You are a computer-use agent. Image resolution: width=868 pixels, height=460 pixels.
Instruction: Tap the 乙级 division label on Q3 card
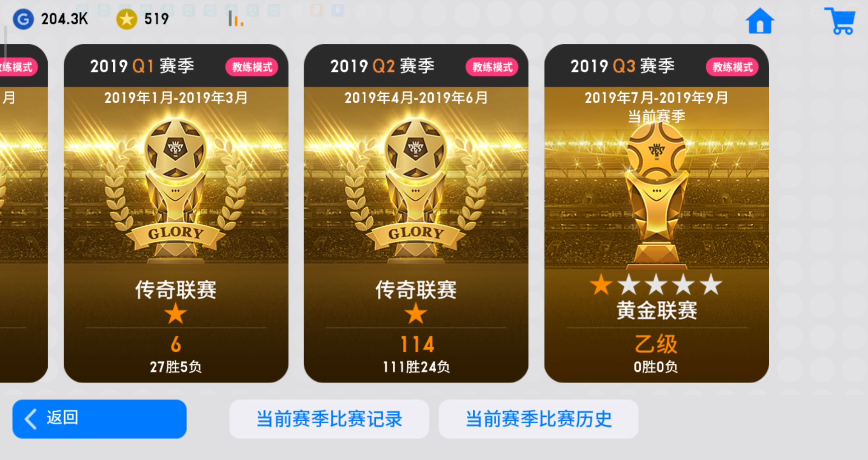click(x=656, y=344)
